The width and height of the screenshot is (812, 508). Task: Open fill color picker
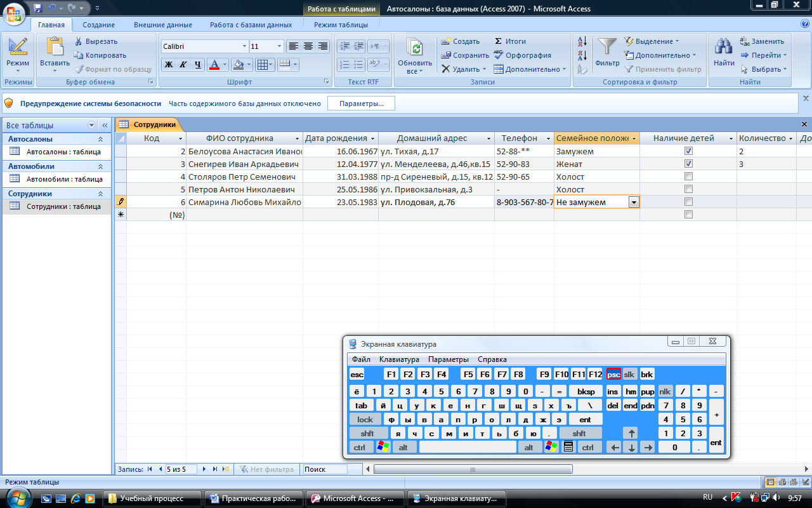click(249, 64)
